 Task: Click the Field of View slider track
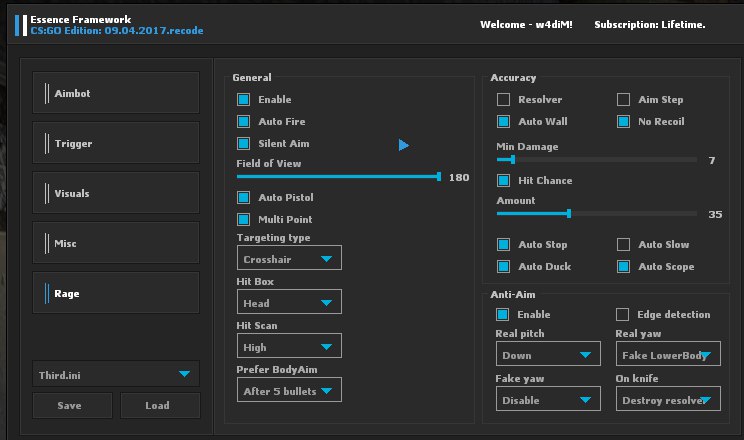click(338, 176)
